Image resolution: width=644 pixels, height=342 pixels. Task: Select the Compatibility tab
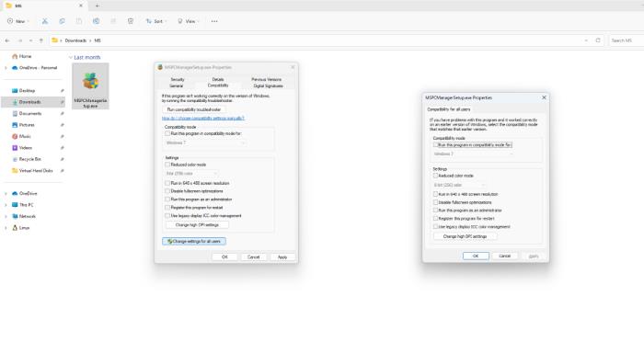pyautogui.click(x=218, y=85)
